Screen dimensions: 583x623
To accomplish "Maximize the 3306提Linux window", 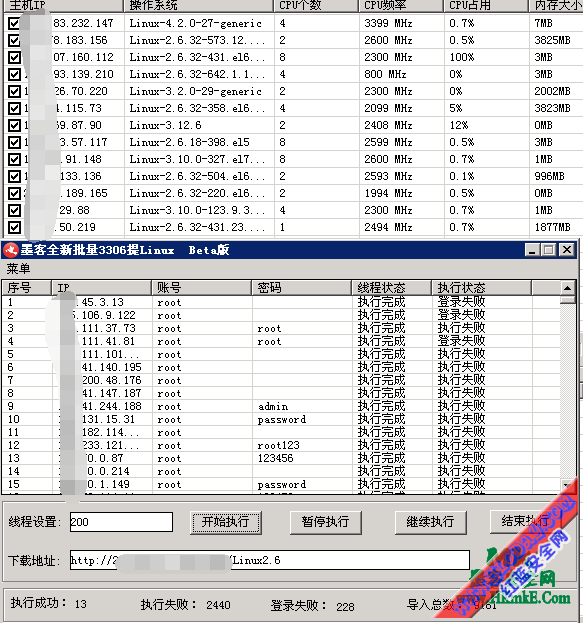I will pyautogui.click(x=549, y=250).
